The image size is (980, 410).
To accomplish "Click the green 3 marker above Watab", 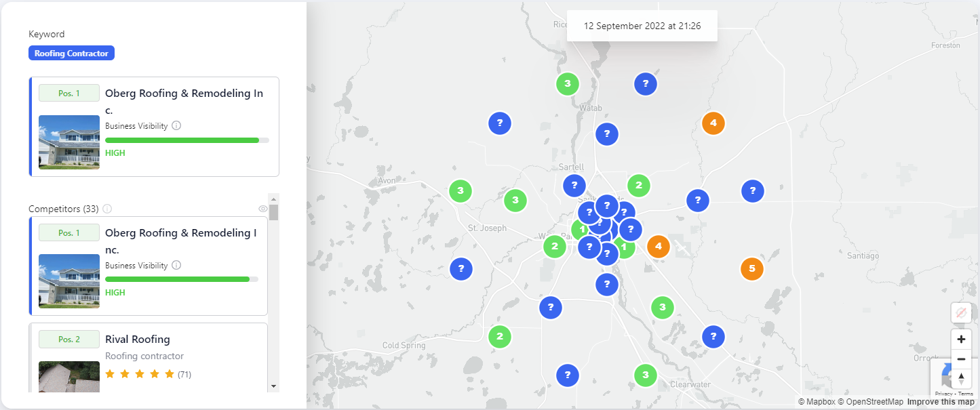I will [x=568, y=84].
